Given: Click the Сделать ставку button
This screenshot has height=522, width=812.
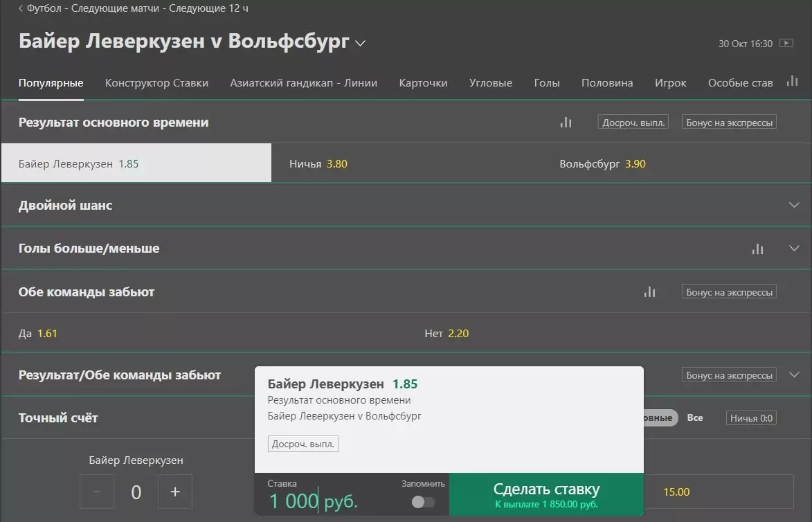Looking at the screenshot, I should pyautogui.click(x=546, y=494).
